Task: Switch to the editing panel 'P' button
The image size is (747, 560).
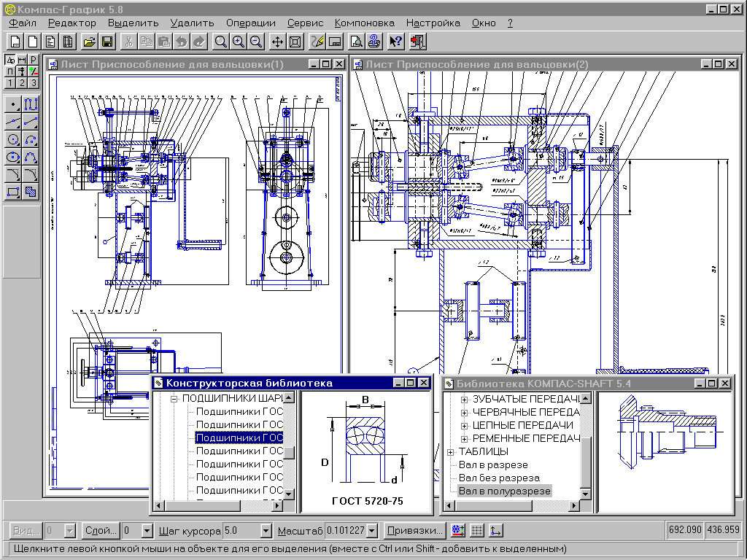Action: click(x=33, y=60)
